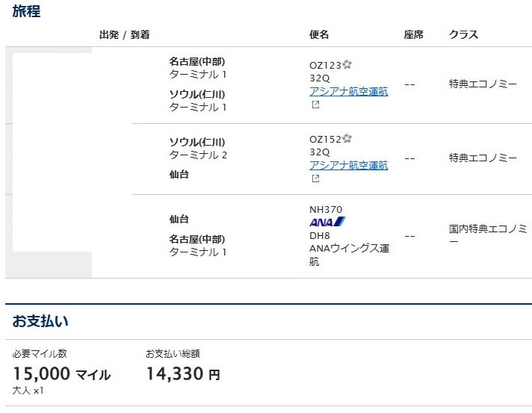This screenshot has width=532, height=413.
Task: Click the ANA logo for NH370
Action: (x=327, y=222)
